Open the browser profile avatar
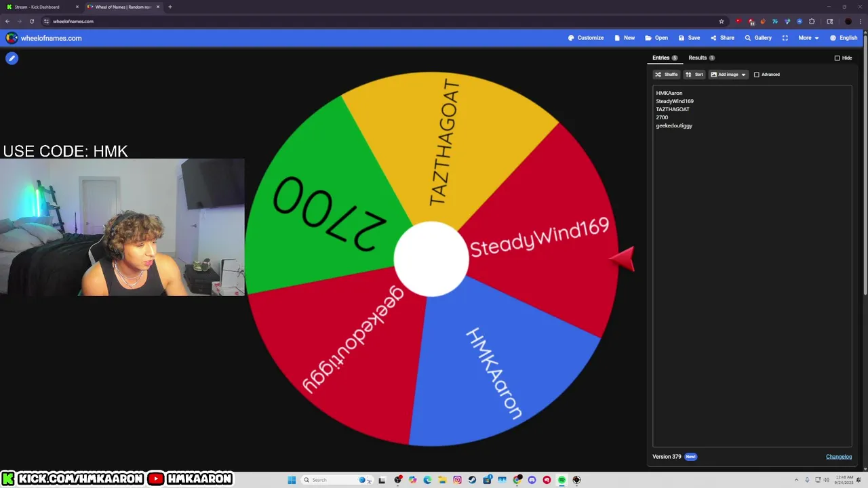 (848, 21)
